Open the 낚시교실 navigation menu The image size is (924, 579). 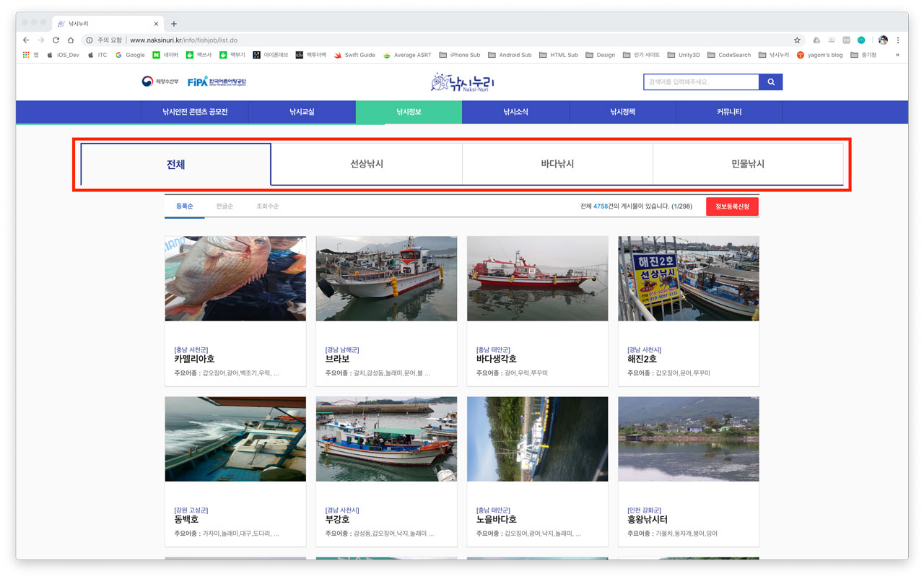tap(302, 112)
